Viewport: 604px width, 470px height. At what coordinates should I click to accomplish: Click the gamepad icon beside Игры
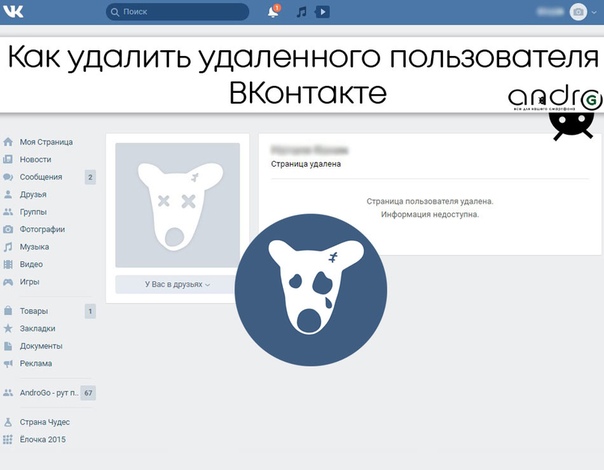tap(8, 282)
